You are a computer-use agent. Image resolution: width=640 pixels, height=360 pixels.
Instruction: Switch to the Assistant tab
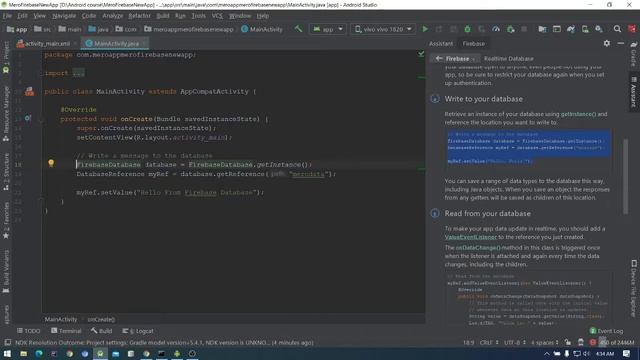tap(441, 43)
